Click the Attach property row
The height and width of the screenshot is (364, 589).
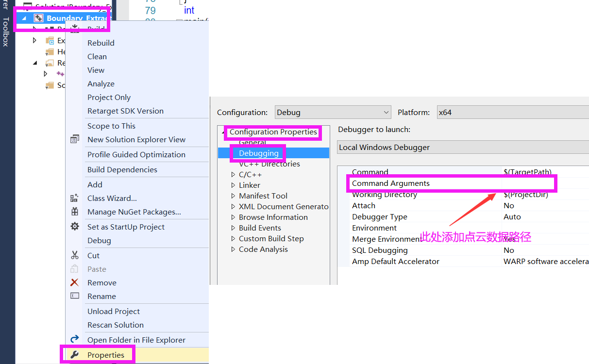469,206
